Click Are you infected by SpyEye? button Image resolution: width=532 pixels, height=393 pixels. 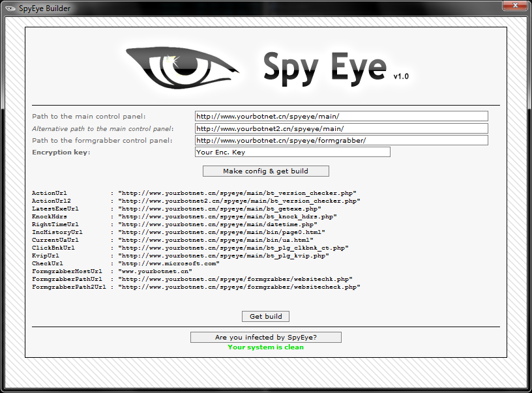click(x=265, y=337)
